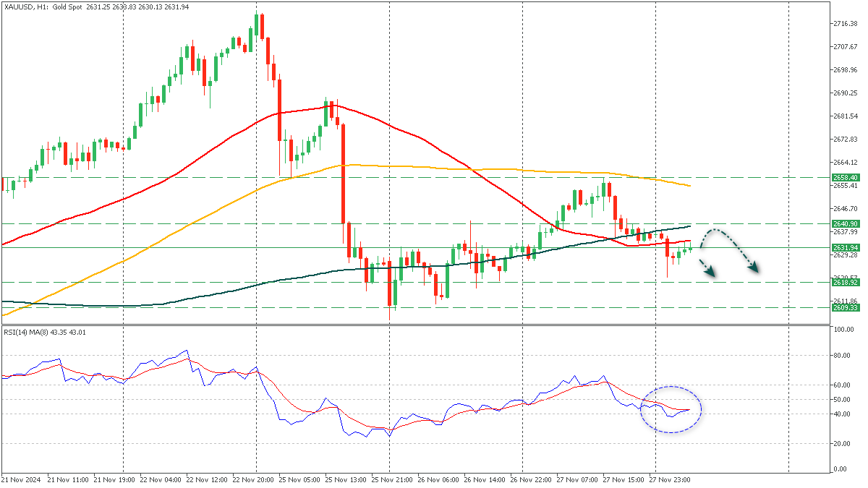Click the RSI(14) MA(8) indicator label
868x488 pixels.
pos(45,333)
